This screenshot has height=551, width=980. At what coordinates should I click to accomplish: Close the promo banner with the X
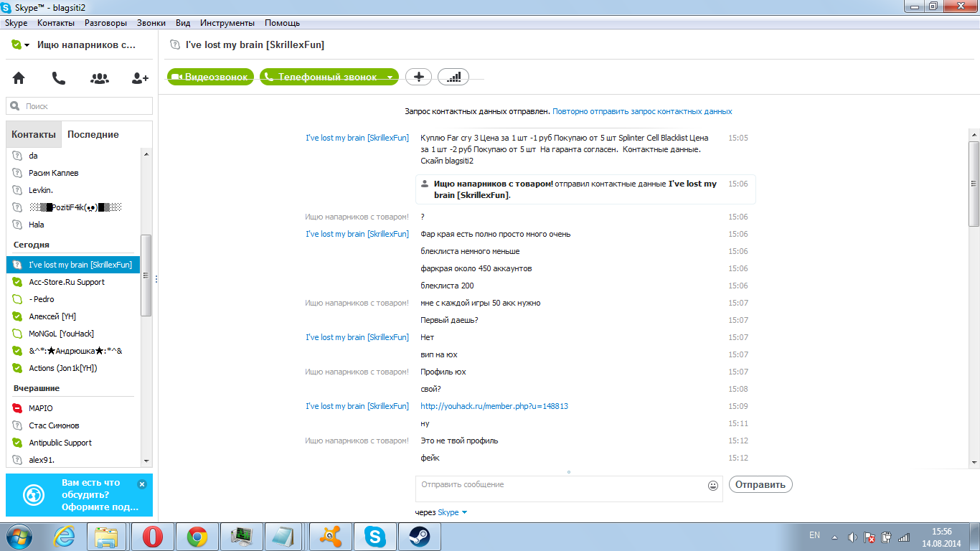[x=142, y=484]
